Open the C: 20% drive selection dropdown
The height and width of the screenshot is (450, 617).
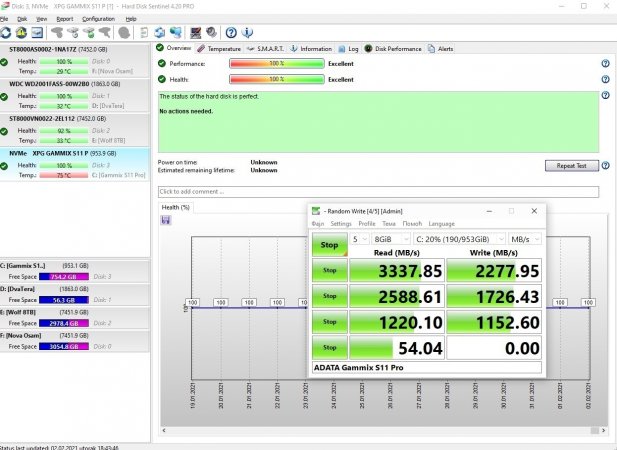[x=460, y=239]
